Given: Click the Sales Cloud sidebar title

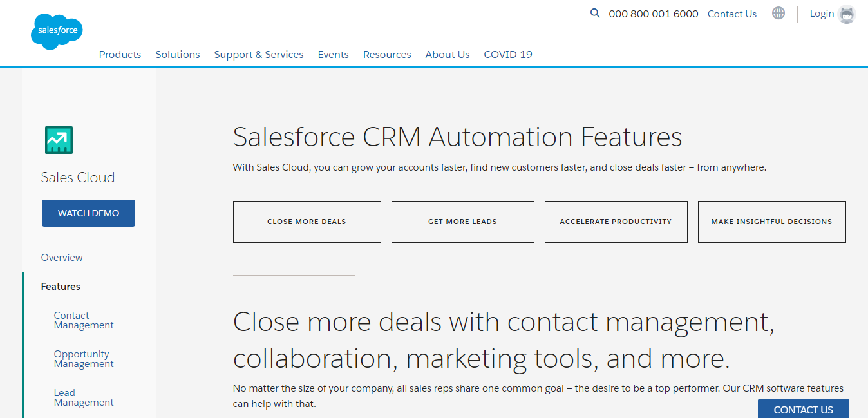Looking at the screenshot, I should tap(78, 178).
